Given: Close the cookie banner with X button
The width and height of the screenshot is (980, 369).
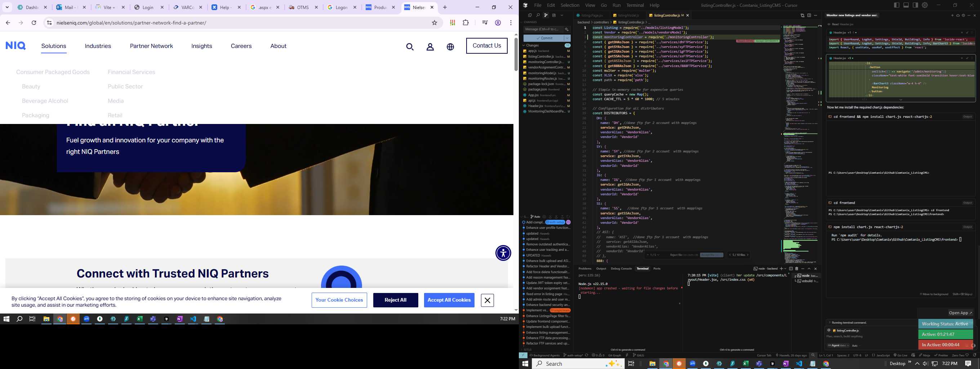Looking at the screenshot, I should pos(487,300).
